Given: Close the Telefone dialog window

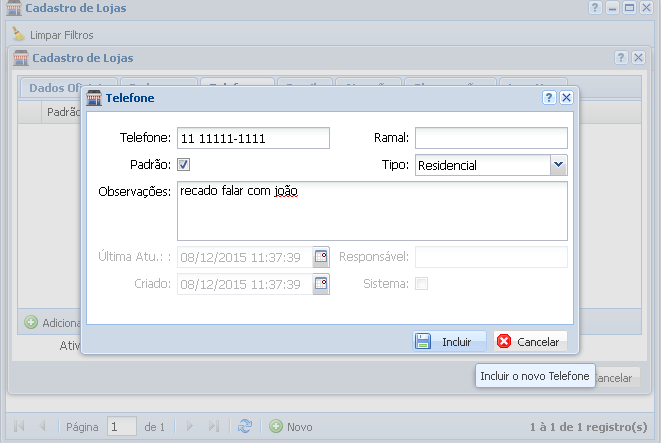Looking at the screenshot, I should pyautogui.click(x=566, y=98).
